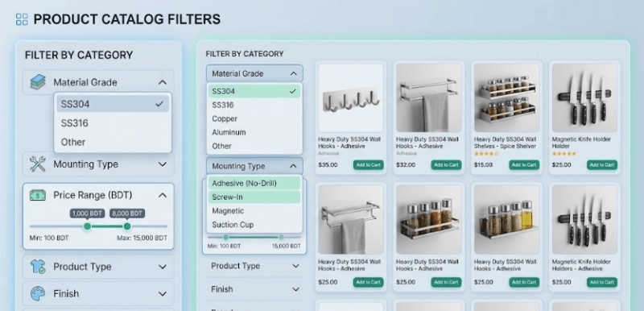Select SS316 in the product-grid filter list
The width and height of the screenshot is (644, 311).
(x=254, y=106)
